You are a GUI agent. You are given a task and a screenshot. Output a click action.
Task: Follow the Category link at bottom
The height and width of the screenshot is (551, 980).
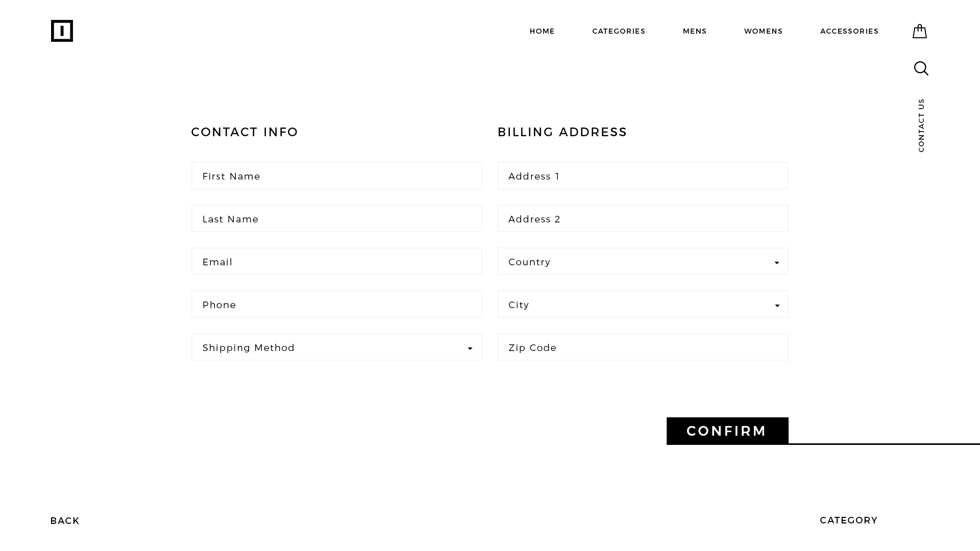(848, 520)
